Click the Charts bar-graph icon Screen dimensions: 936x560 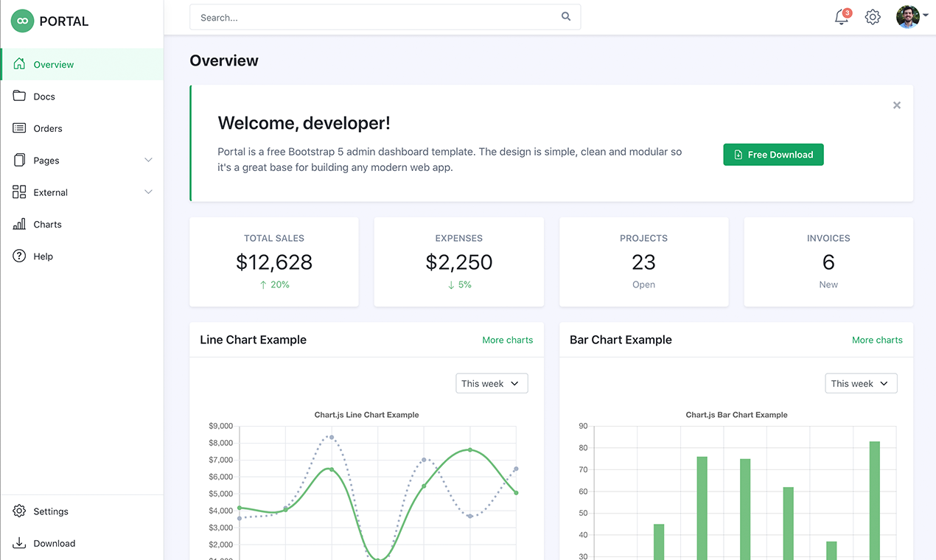pyautogui.click(x=18, y=224)
